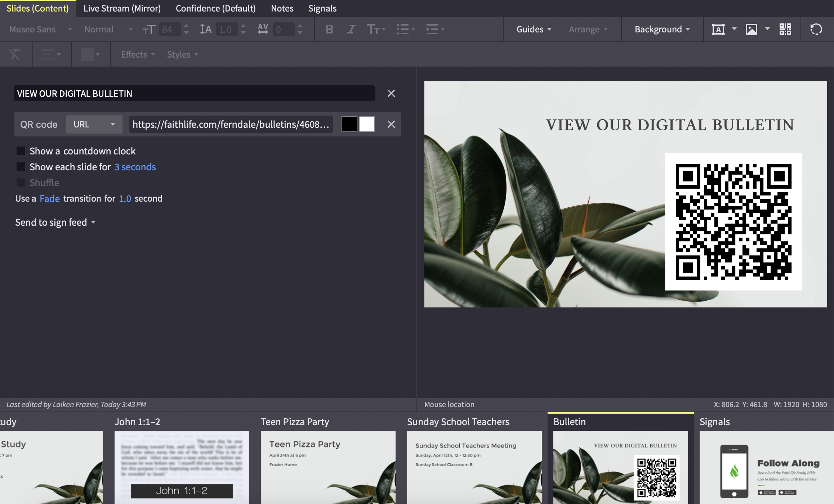Remove the QR code row
The width and height of the screenshot is (834, 504).
(391, 124)
